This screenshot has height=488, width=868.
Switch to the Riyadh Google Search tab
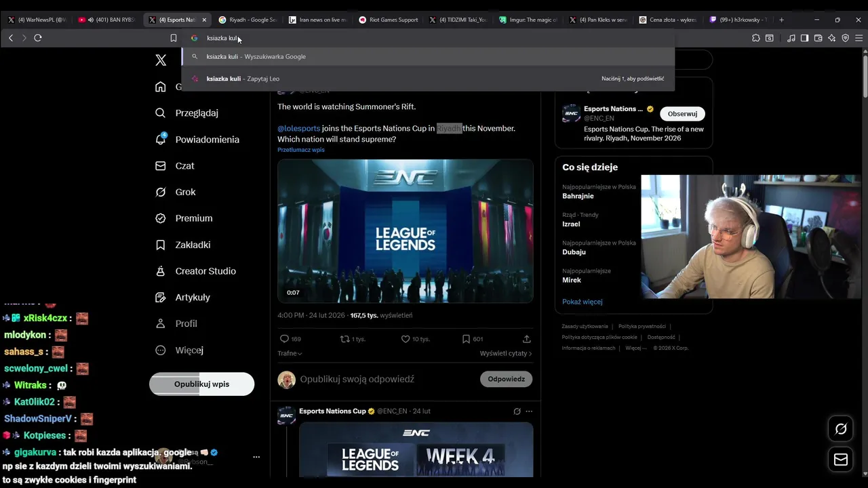point(247,20)
